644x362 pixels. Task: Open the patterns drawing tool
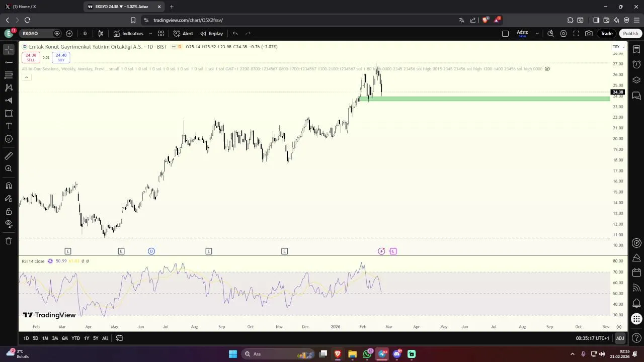click(x=9, y=87)
